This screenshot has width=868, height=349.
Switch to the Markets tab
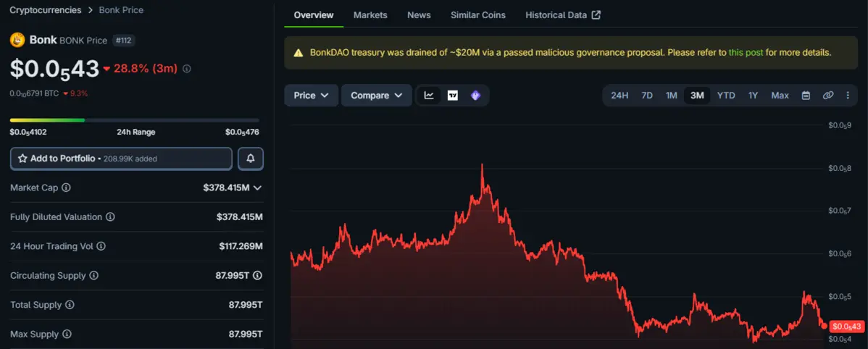[370, 15]
